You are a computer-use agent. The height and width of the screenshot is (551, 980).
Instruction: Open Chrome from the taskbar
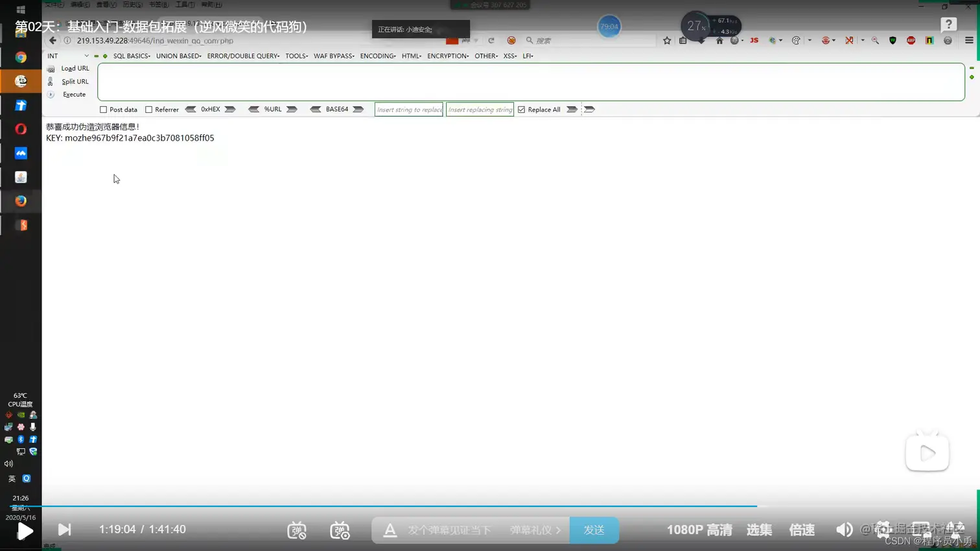(x=21, y=57)
